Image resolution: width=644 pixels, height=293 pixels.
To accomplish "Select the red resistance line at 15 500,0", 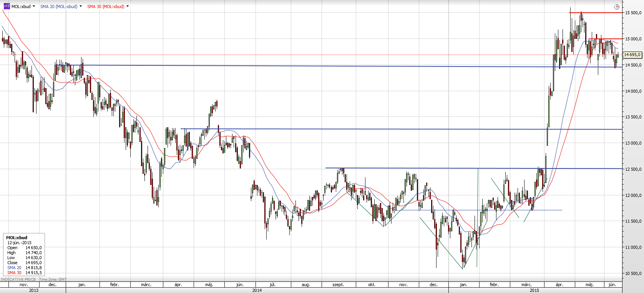I will (596, 13).
